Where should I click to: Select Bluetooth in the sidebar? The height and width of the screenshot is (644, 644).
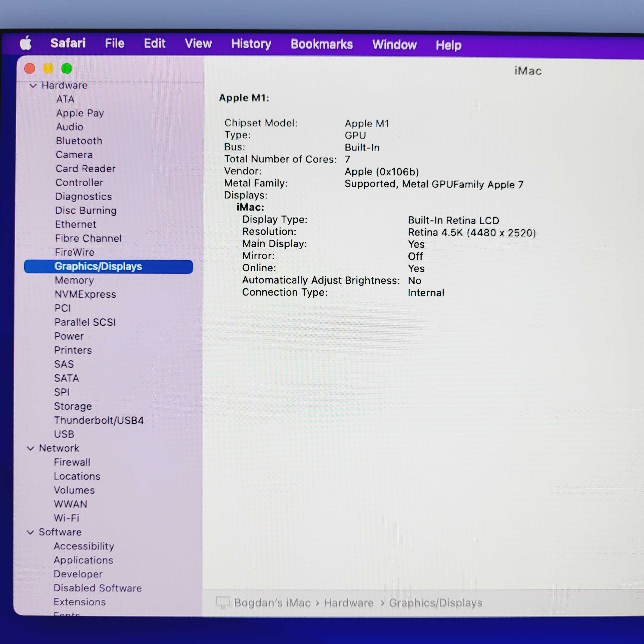coord(79,141)
